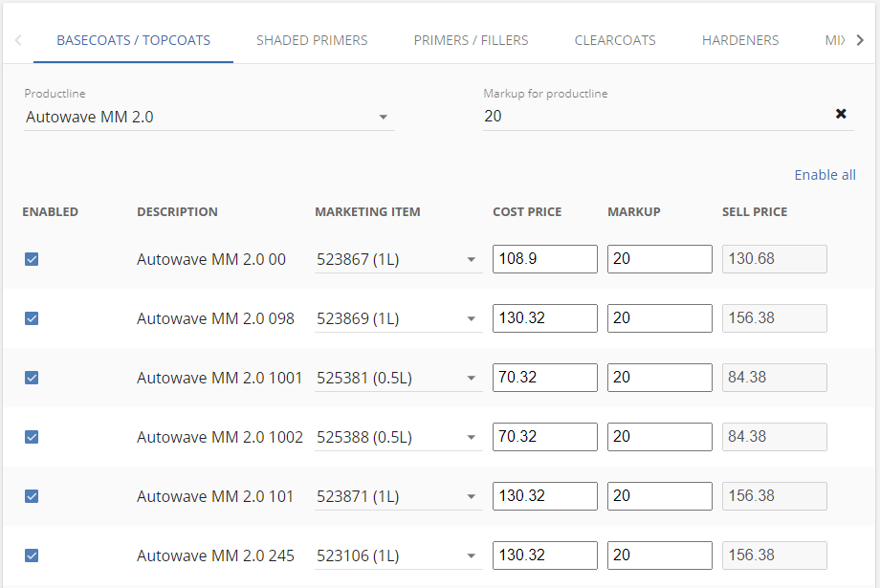Edit markup field for Autowave MM 2.0 00
Screen dimensions: 880x588
[x=659, y=259]
